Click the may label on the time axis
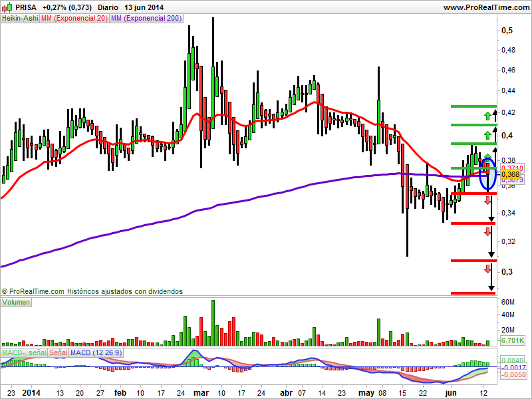This screenshot has width=532, height=399. (366, 393)
